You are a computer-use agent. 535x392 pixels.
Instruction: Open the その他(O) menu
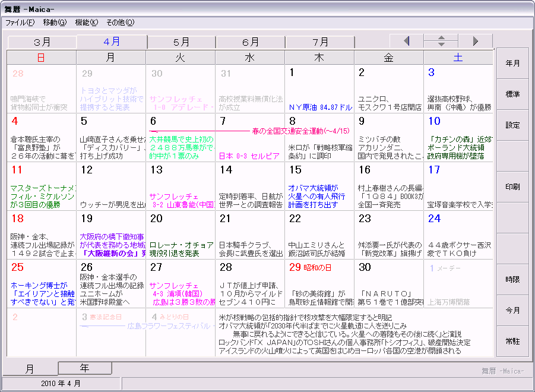coord(120,23)
